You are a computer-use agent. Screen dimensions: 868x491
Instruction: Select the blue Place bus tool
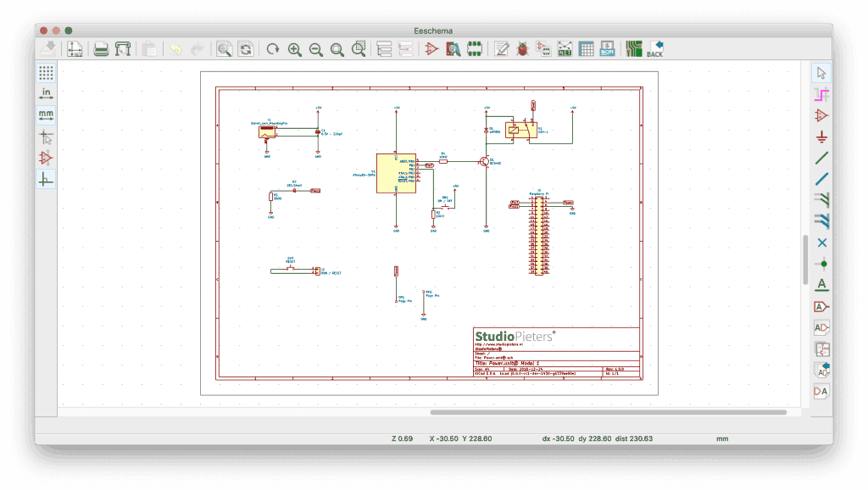tap(821, 179)
